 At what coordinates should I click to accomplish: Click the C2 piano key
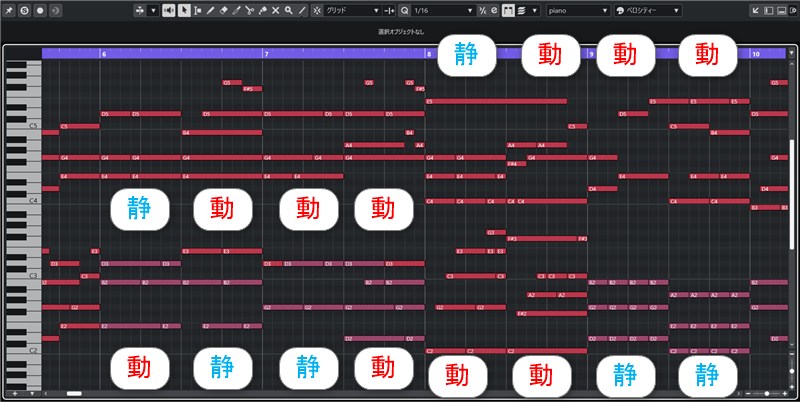coord(33,351)
